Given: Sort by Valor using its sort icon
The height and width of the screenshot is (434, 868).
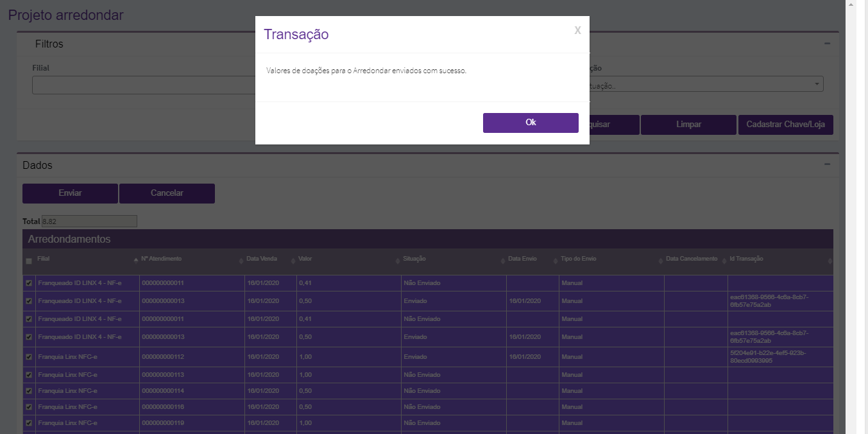Looking at the screenshot, I should [x=398, y=261].
